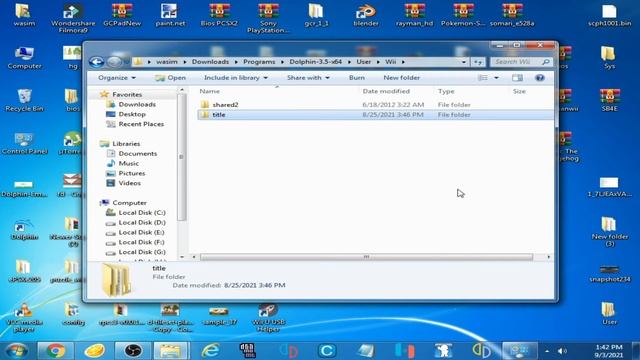Image resolution: width=640 pixels, height=360 pixels.
Task: Open the Documents library
Action: click(x=138, y=153)
